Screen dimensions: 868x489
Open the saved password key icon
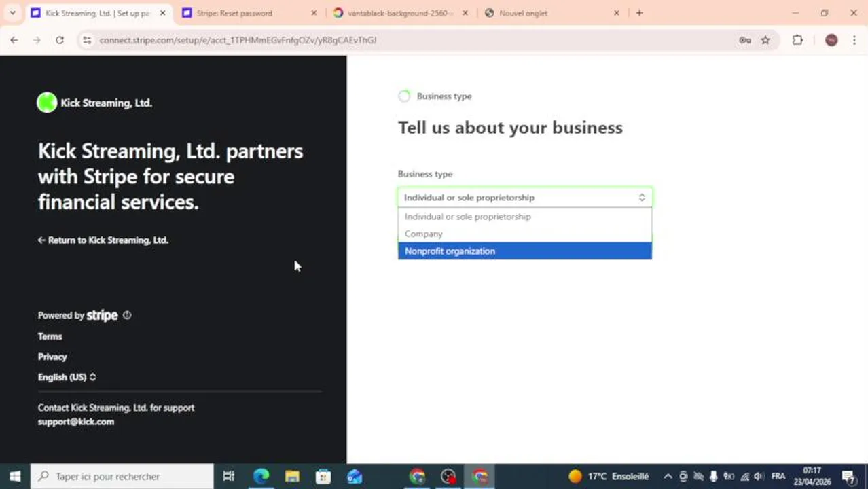point(745,40)
